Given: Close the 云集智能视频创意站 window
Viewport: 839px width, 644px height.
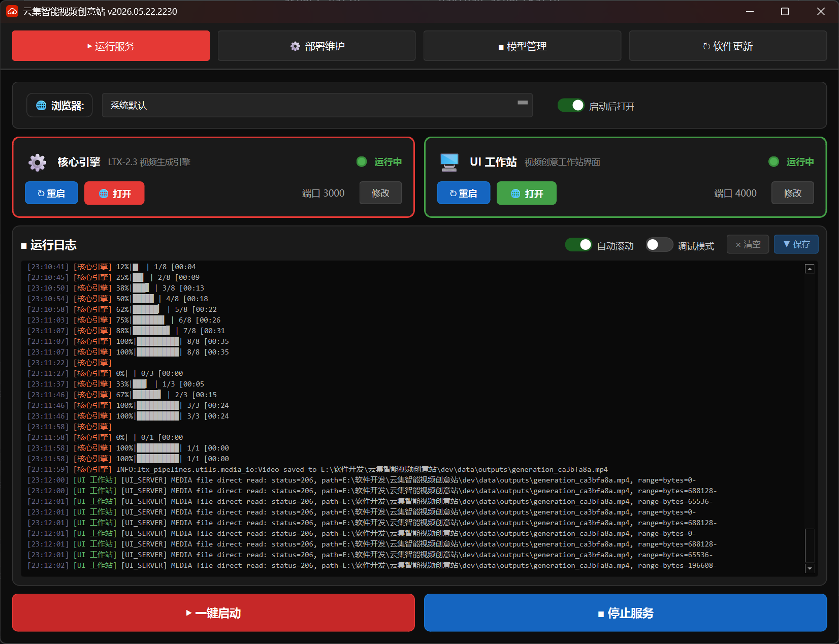Looking at the screenshot, I should 821,11.
